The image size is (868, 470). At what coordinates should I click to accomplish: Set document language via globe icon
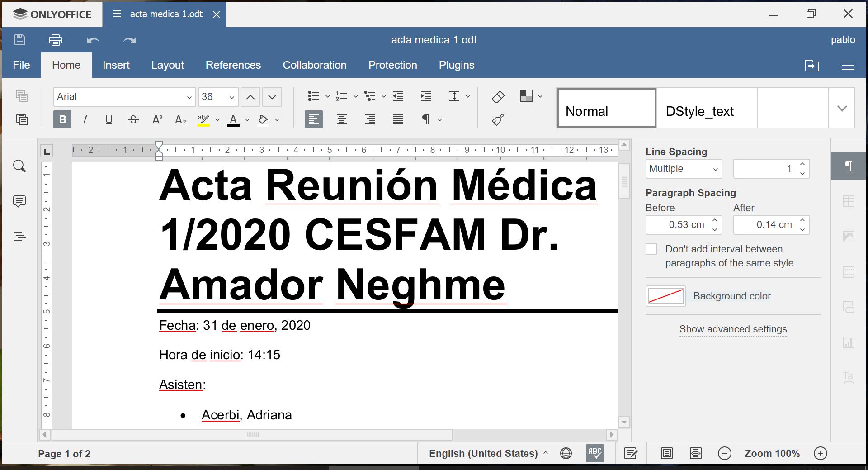(x=566, y=453)
